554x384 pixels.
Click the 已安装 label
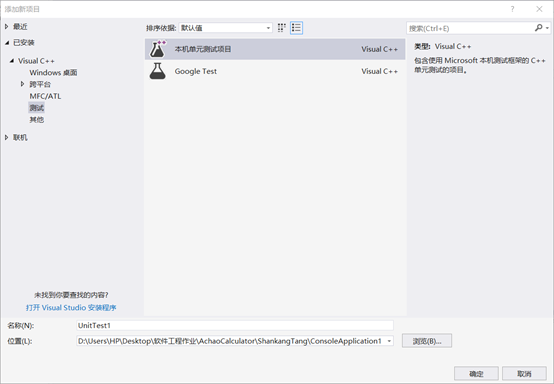tap(24, 43)
